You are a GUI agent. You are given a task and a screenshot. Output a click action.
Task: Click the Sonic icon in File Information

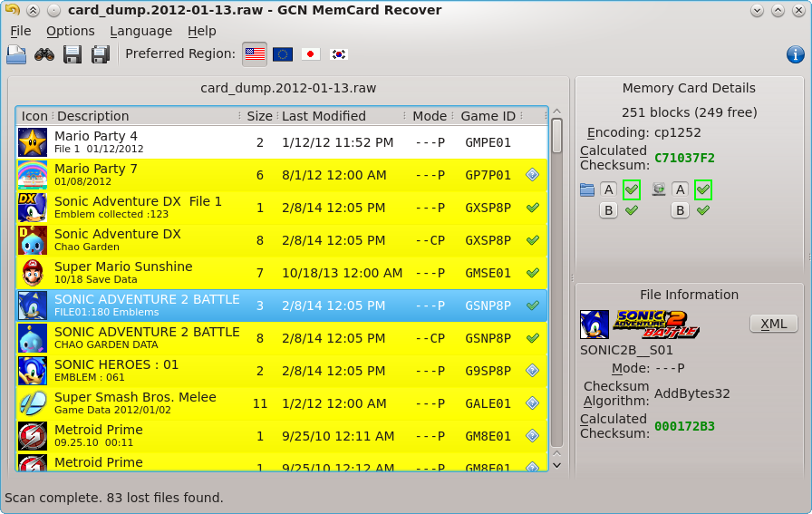click(x=594, y=325)
